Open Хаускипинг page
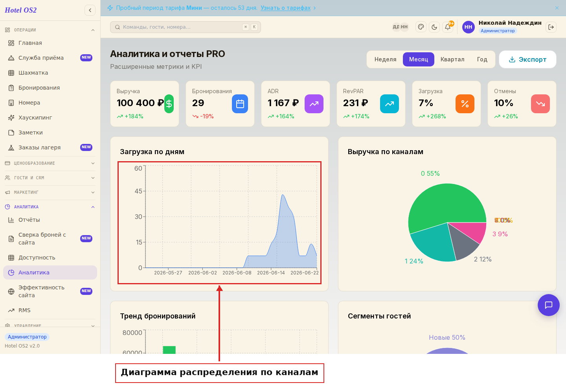This screenshot has width=566, height=392. [50, 118]
